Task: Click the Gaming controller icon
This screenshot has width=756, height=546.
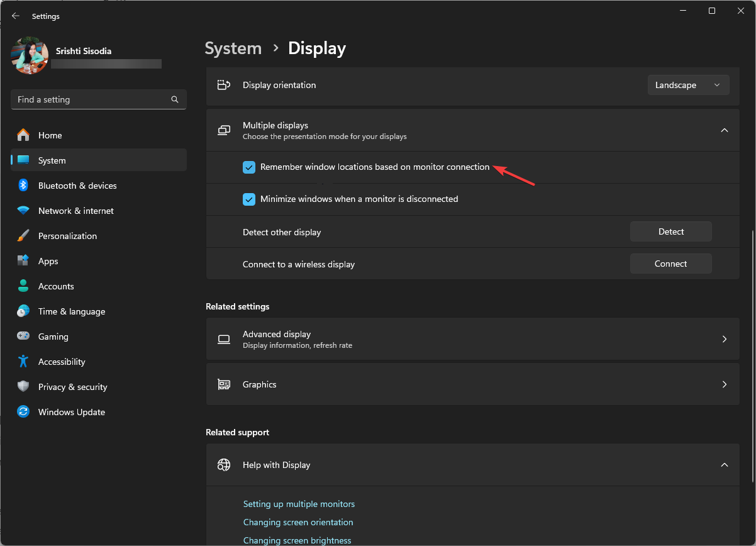Action: coord(23,337)
